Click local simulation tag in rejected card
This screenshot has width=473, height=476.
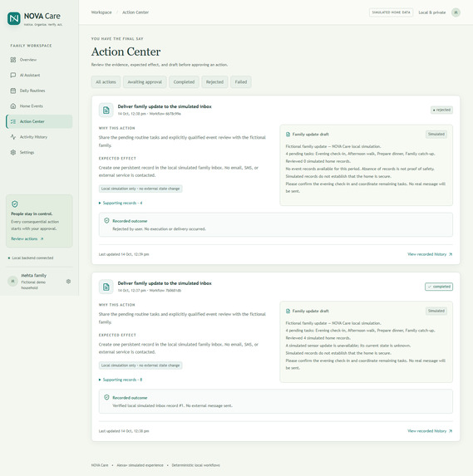pyautogui.click(x=140, y=189)
